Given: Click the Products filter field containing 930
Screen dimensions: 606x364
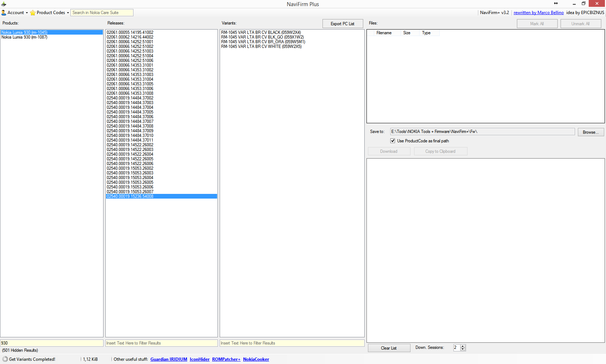Looking at the screenshot, I should tap(52, 343).
